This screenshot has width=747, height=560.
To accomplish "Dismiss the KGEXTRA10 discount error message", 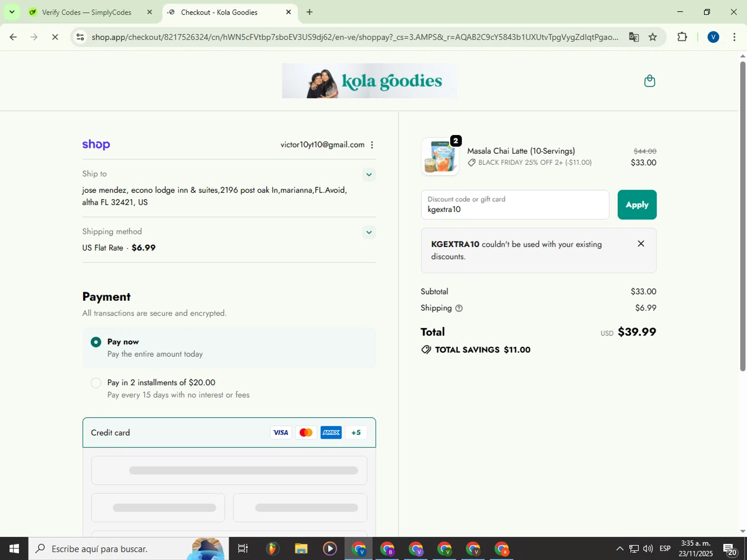I will point(641,243).
